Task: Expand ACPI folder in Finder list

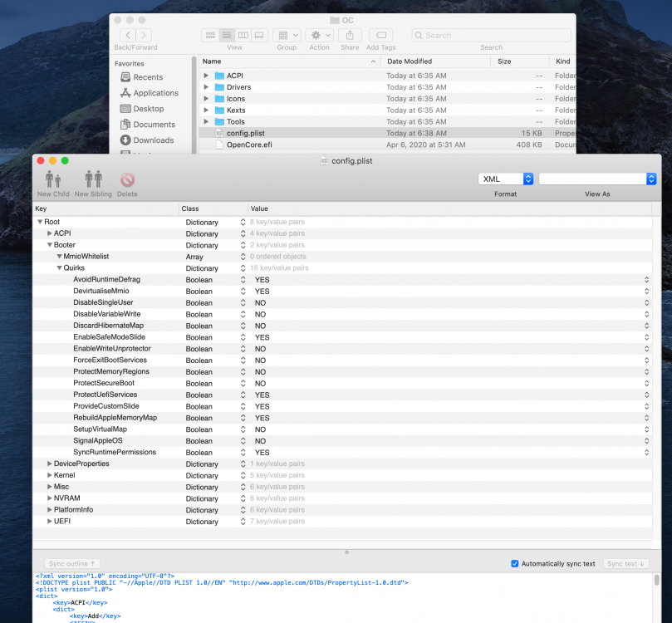Action: 206,76
